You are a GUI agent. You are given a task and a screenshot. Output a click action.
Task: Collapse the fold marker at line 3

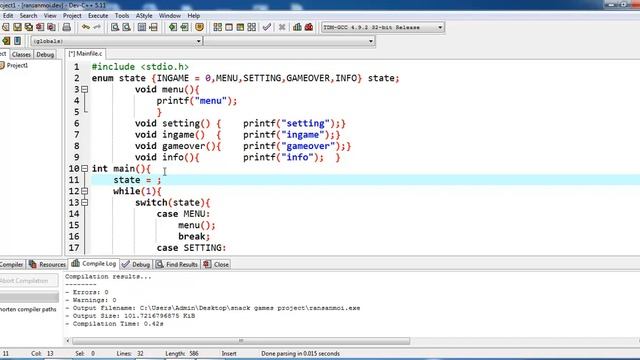click(x=84, y=89)
